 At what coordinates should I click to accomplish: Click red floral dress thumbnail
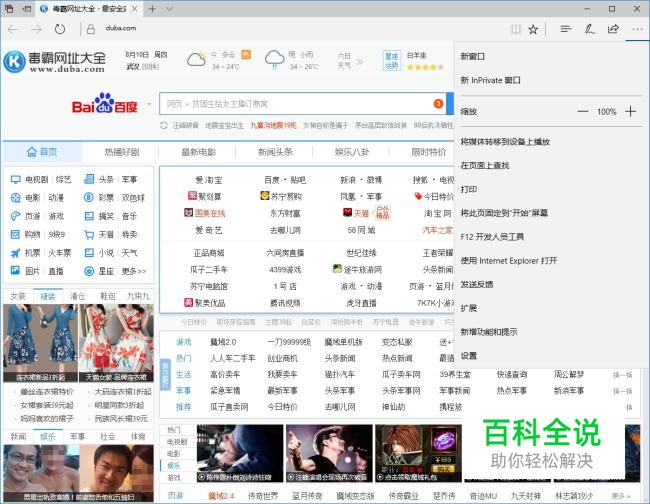point(116,343)
